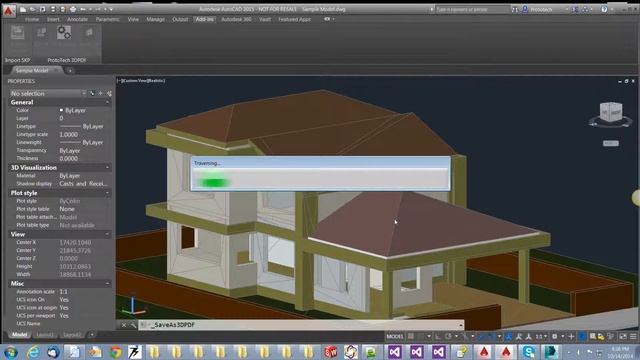Toggle auto-scale annotation icon in status bar
Screen dimensions: 640x360
tap(518, 336)
